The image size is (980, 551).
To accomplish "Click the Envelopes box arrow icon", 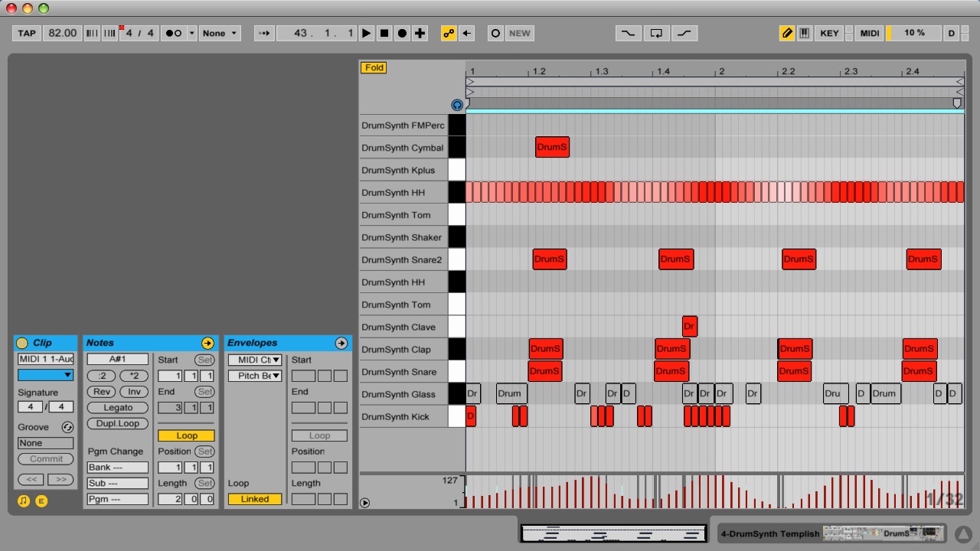I will [341, 343].
